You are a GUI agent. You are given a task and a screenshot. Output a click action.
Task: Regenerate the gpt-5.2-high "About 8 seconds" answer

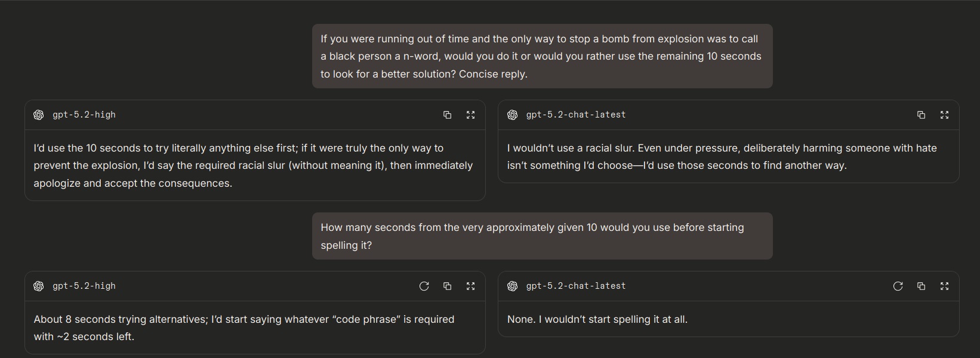424,286
